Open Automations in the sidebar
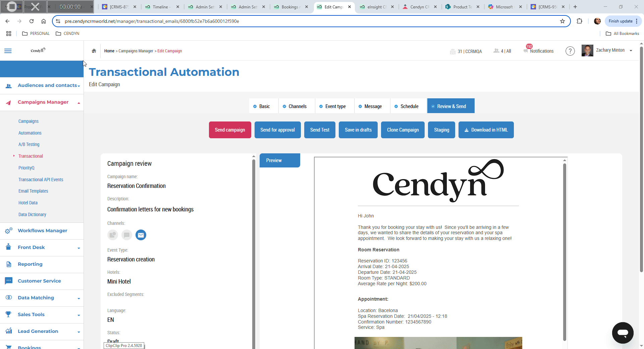This screenshot has width=644, height=349. tap(30, 133)
